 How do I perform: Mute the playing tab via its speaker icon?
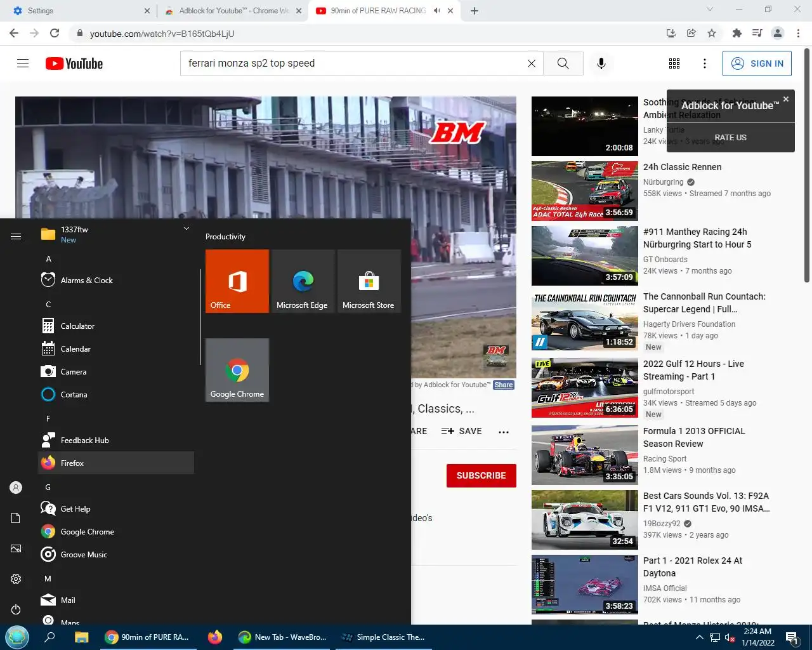(x=436, y=11)
